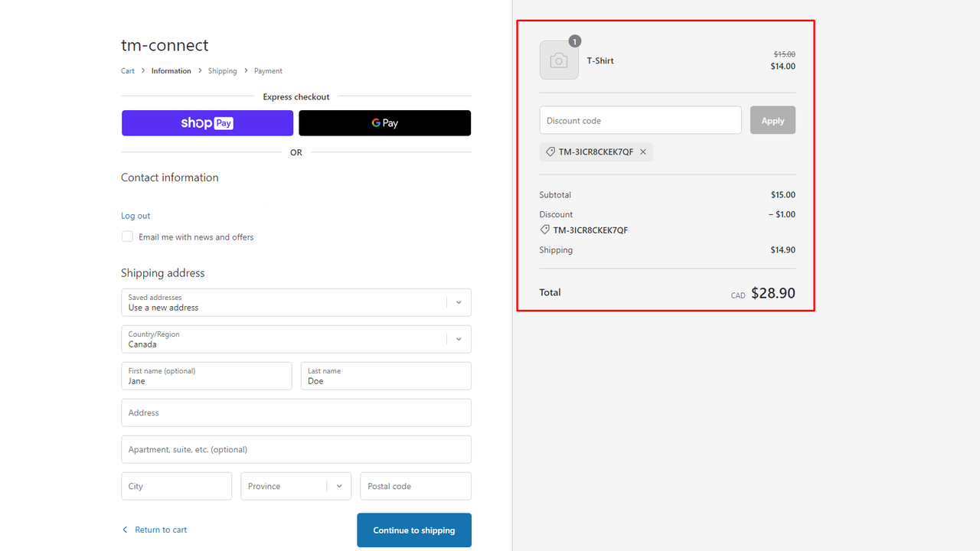Check Email me with news and offers
Viewport: 980px width, 551px height.
pyautogui.click(x=127, y=236)
